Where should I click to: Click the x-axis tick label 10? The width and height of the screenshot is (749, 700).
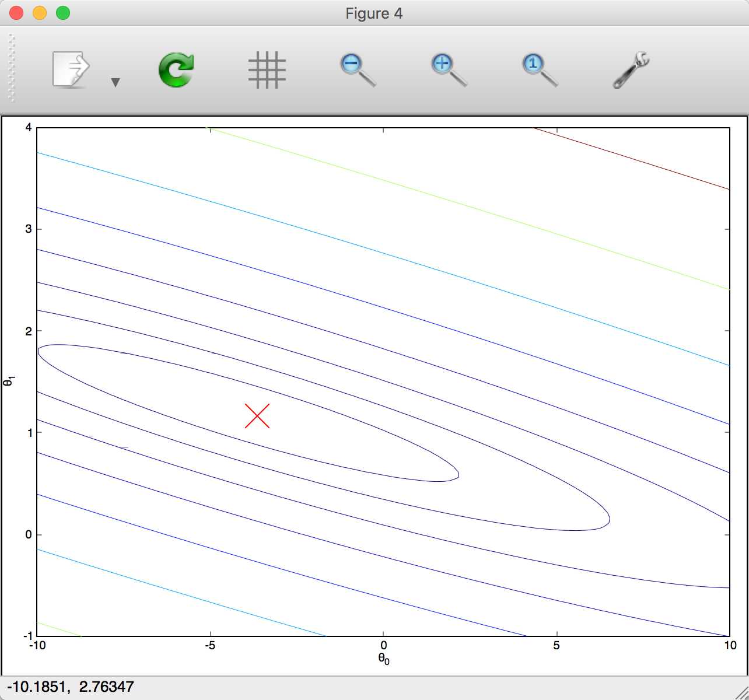[x=730, y=645]
